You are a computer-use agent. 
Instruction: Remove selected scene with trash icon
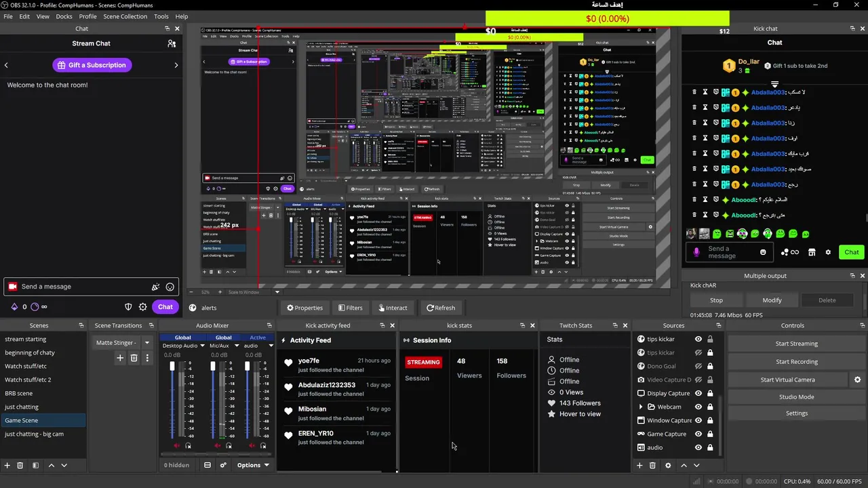[x=20, y=466]
